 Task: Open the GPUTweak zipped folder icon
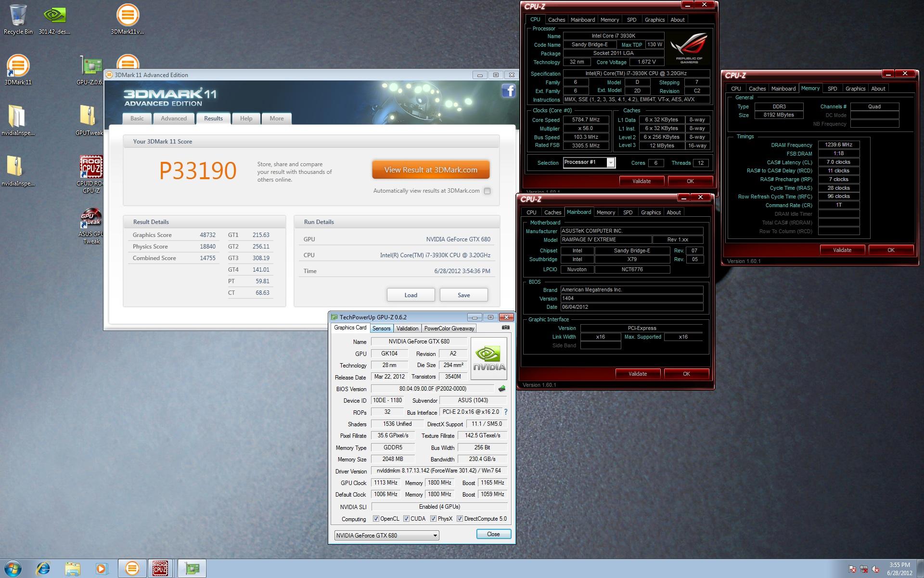pos(90,120)
